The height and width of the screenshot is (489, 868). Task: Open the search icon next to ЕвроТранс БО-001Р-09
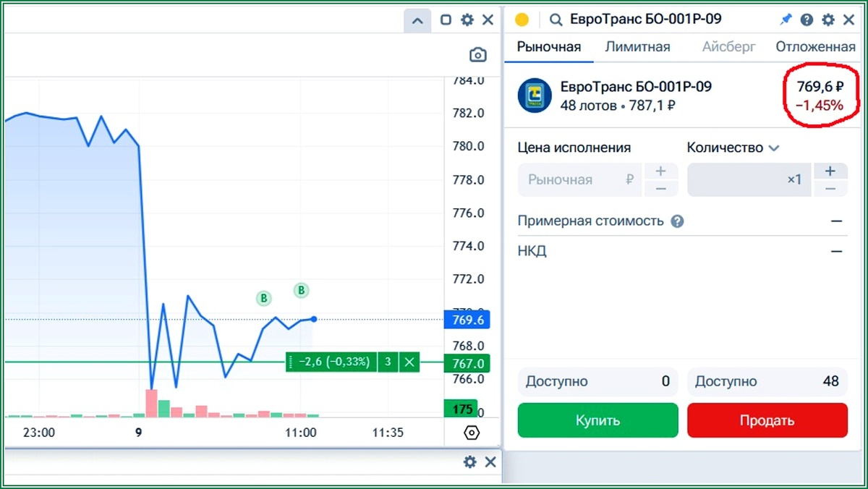tap(556, 19)
